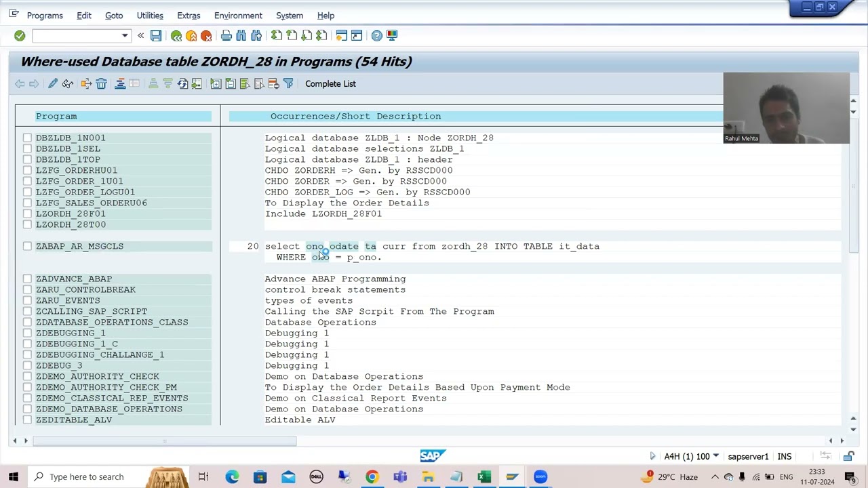
Task: Click the red Cancel icon
Action: point(206,35)
